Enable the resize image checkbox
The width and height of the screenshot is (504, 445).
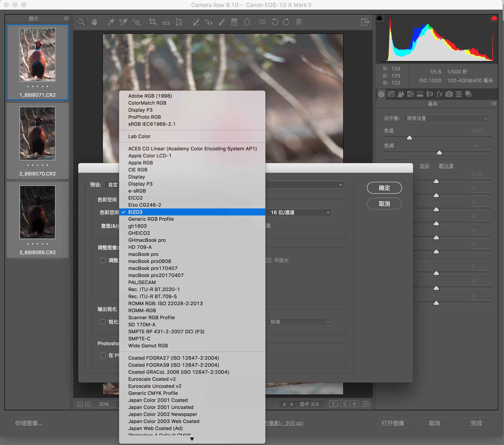point(103,260)
